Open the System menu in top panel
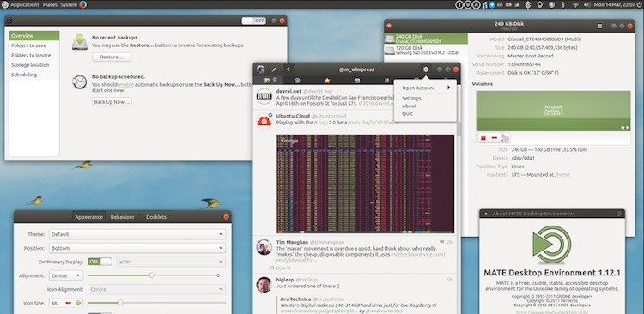 69,4
